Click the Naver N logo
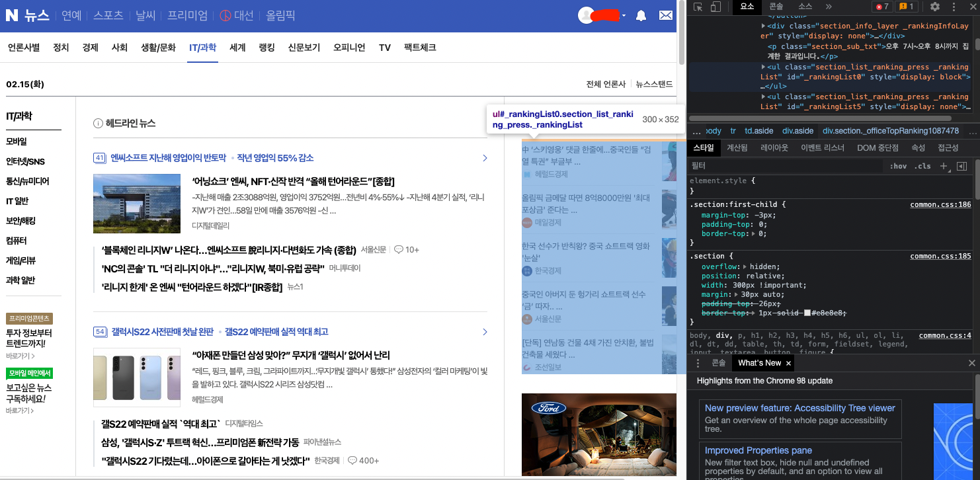 (12, 15)
